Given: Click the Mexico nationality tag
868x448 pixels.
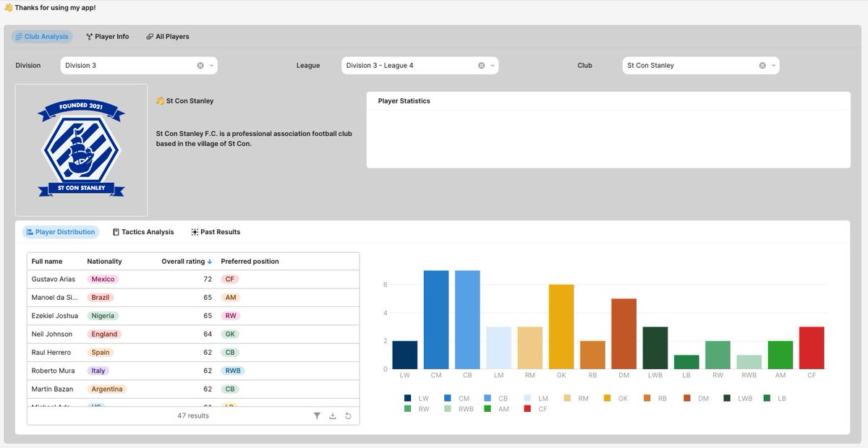Looking at the screenshot, I should click(103, 279).
